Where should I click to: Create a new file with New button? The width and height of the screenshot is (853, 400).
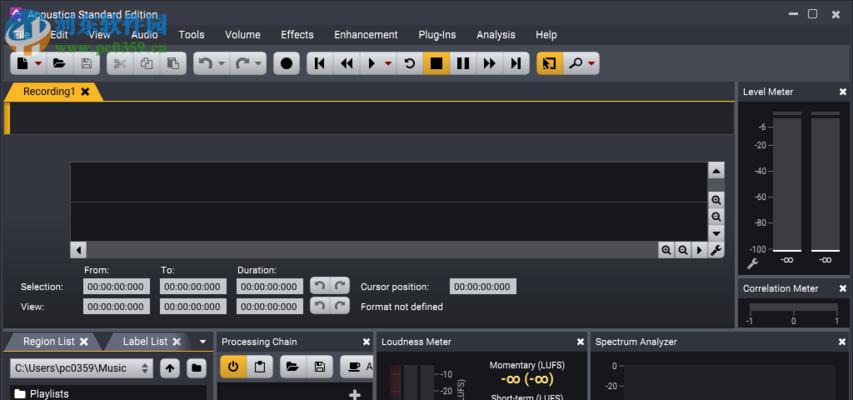click(22, 64)
